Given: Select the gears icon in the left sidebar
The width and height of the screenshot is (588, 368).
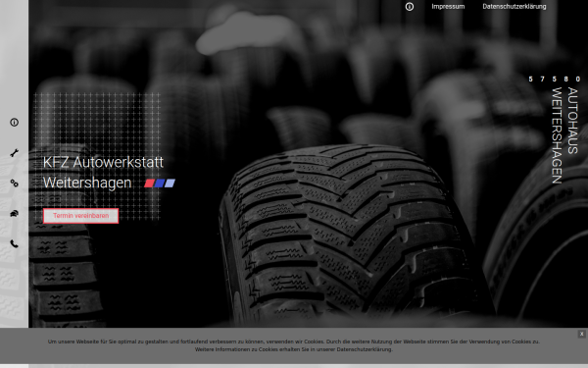Looking at the screenshot, I should pyautogui.click(x=15, y=184).
